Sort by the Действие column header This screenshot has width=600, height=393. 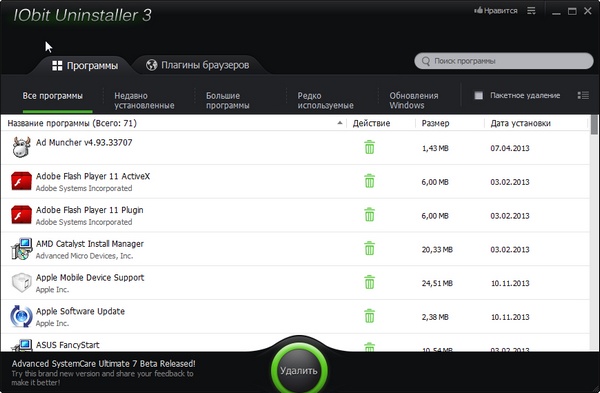pos(371,123)
